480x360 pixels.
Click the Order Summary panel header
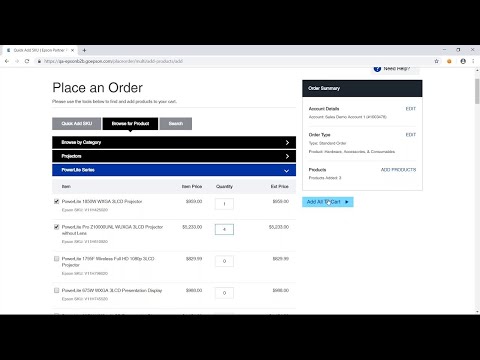[362, 88]
